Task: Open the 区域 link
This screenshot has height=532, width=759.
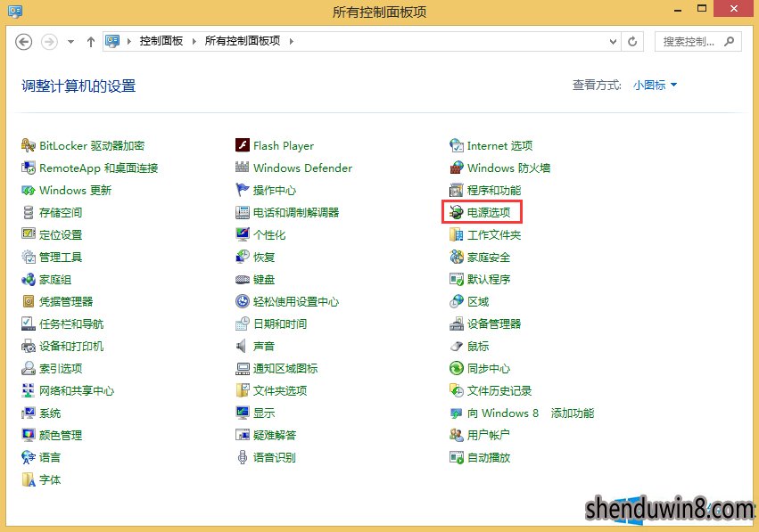Action: 478,302
